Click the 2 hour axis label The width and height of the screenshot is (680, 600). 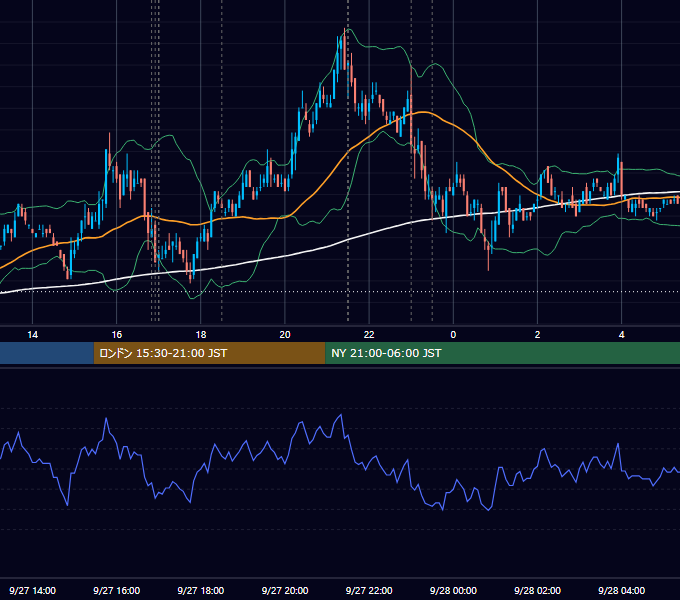[x=537, y=335]
